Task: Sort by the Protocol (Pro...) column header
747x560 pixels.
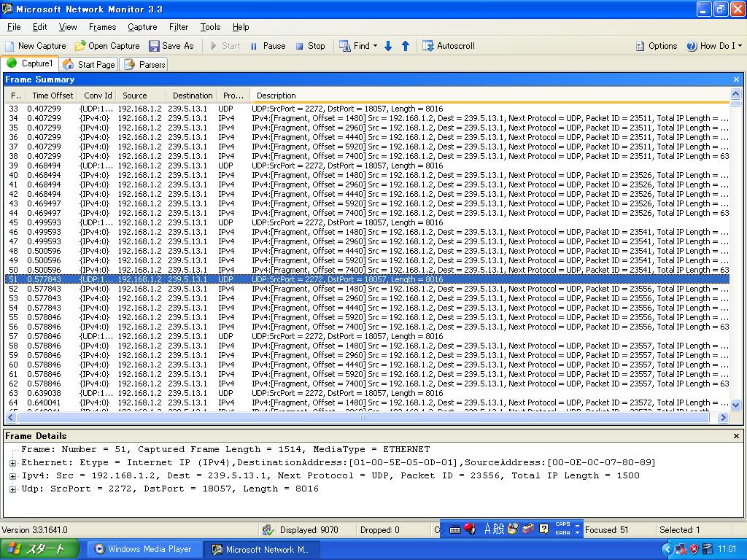Action: click(233, 96)
